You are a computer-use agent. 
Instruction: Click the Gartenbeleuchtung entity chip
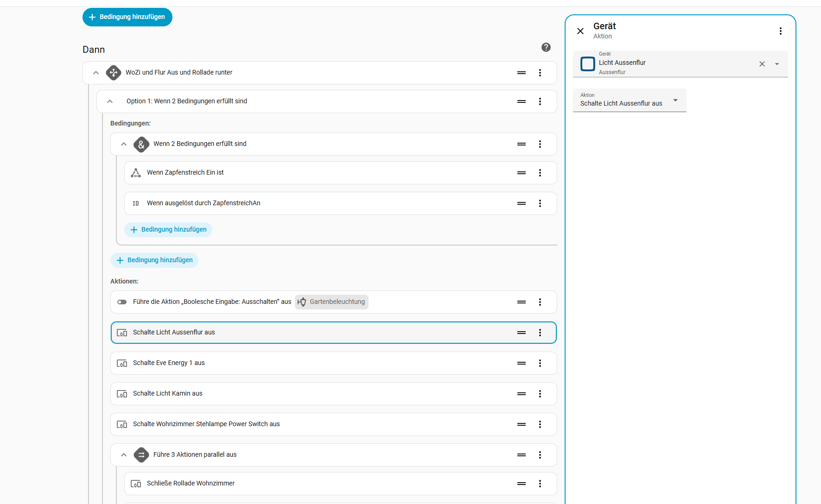tap(331, 302)
